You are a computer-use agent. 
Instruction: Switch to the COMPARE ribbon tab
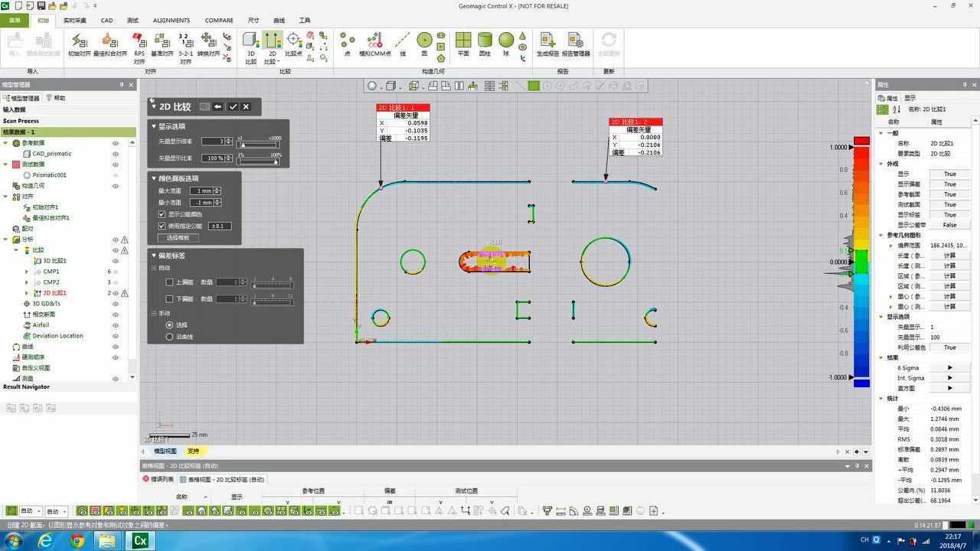coord(219,20)
